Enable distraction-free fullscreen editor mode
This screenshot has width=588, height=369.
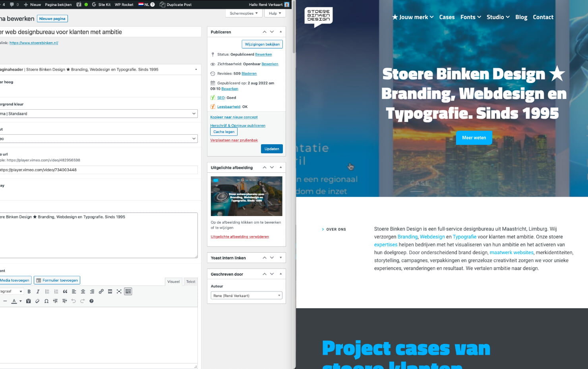pos(119,292)
